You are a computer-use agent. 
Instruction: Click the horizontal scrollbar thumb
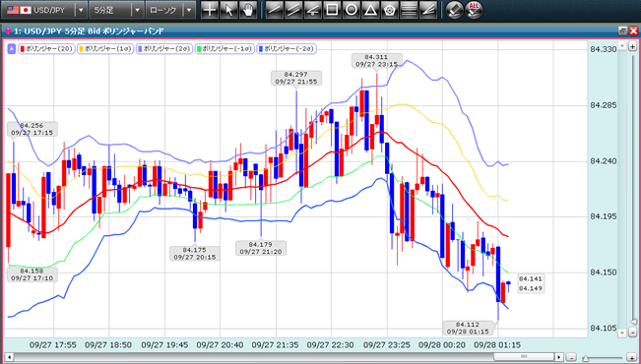[x=524, y=356]
